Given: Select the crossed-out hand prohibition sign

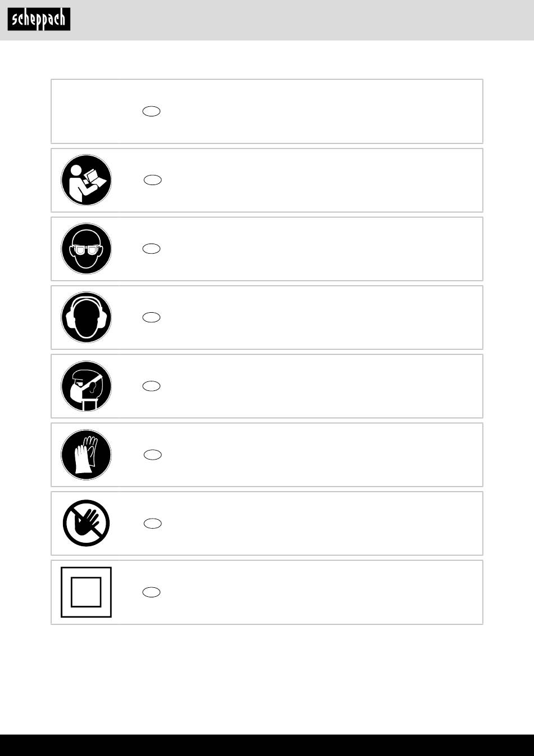Looking at the screenshot, I should coord(86,523).
